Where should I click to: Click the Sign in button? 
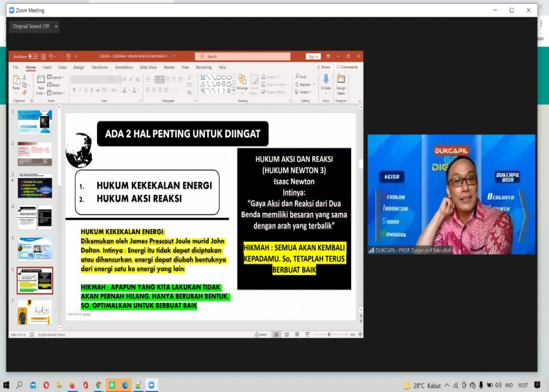[313, 57]
